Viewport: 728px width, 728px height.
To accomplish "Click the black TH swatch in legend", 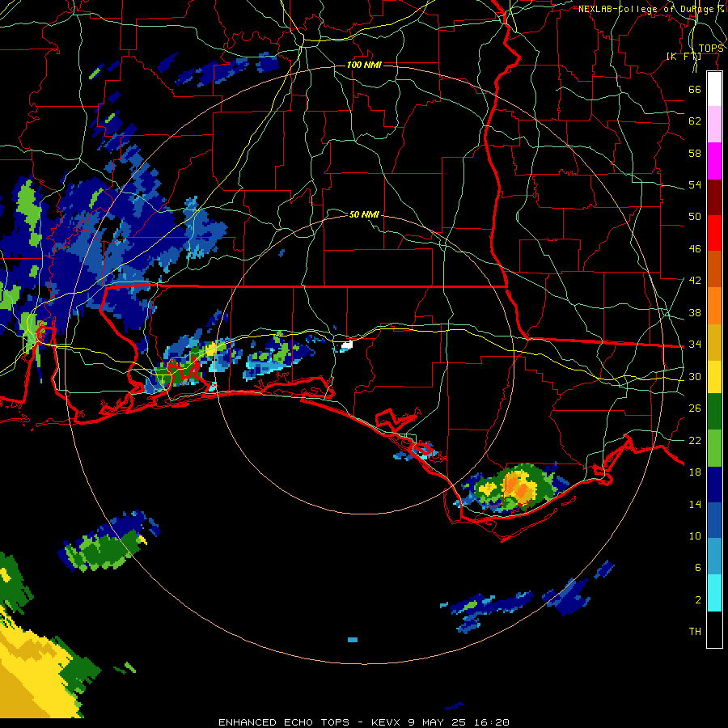I will [x=714, y=629].
